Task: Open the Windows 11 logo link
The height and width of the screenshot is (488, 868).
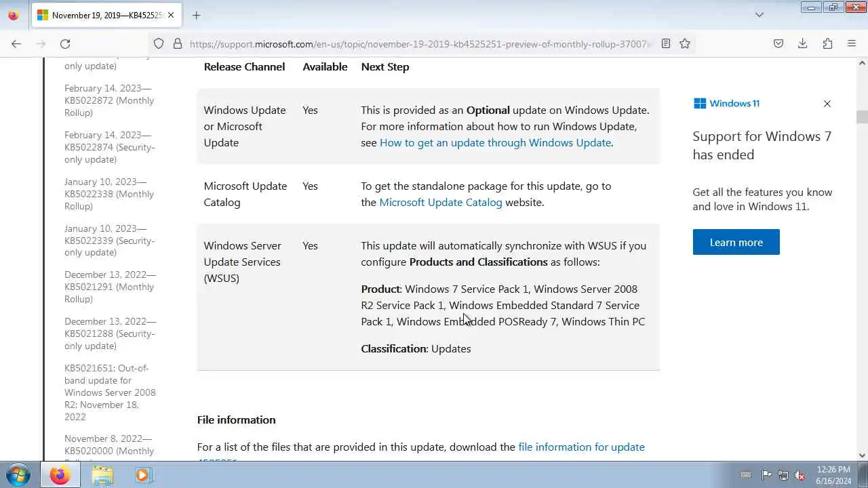Action: click(x=726, y=103)
